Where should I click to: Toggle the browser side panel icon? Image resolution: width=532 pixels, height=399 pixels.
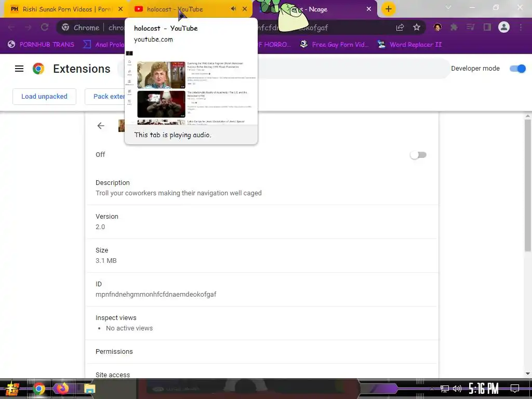coord(487,28)
